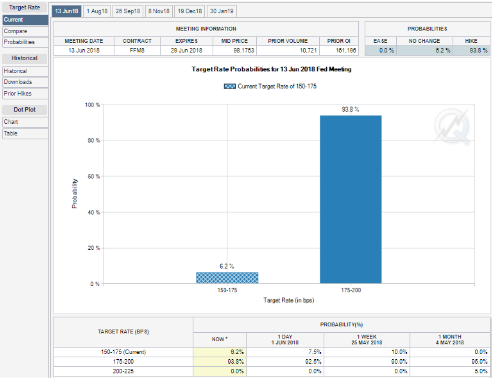Click the 175-200 bar showing 93.8%
Viewport: 492px width, 378px height.
(x=351, y=199)
